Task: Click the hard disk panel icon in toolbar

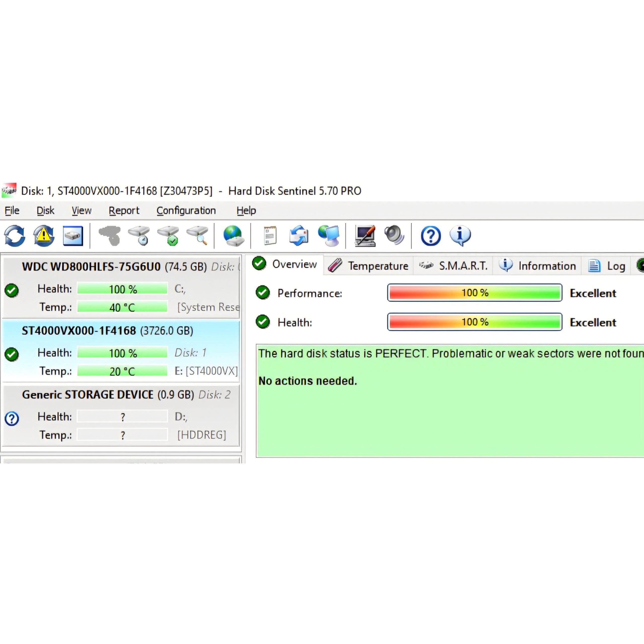Action: [73, 236]
